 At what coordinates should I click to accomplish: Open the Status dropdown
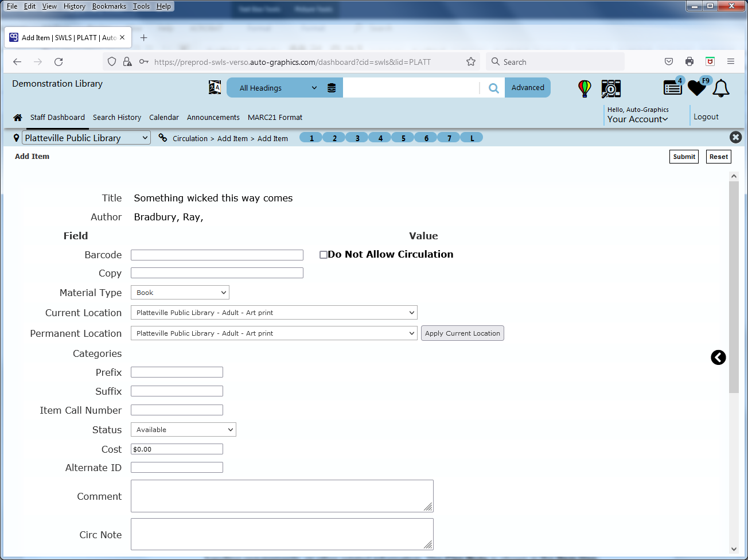pos(184,430)
